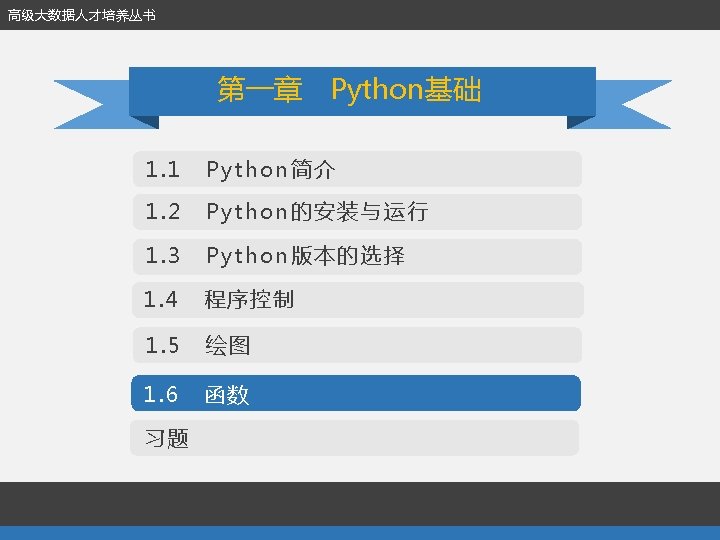Open section 1.1 Python简介
This screenshot has width=720, height=540.
coord(357,169)
